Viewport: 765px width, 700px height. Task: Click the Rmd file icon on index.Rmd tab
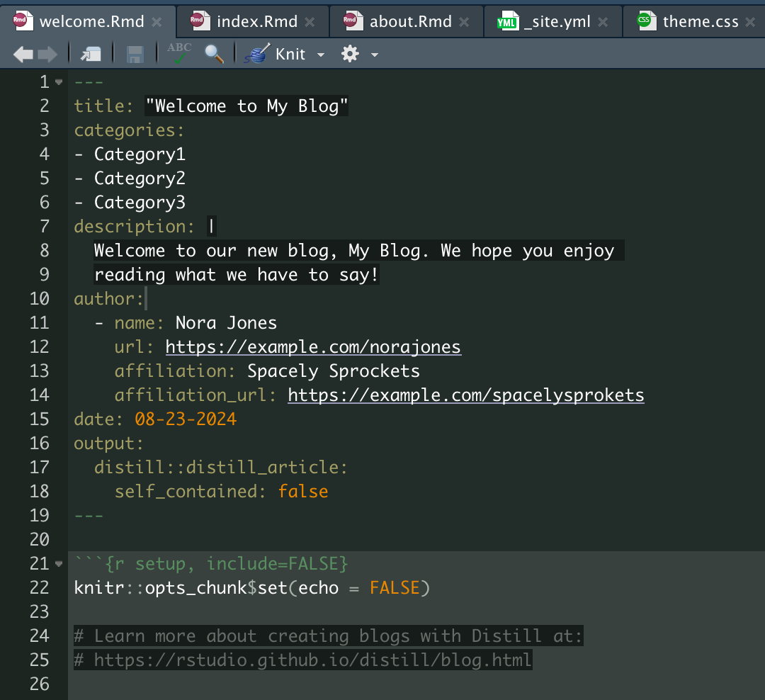tap(200, 21)
